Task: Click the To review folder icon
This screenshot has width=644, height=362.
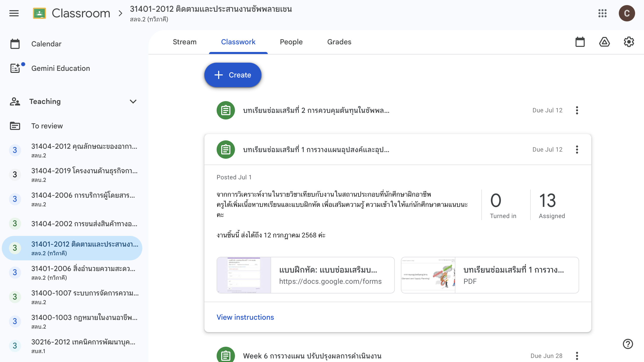Action: click(15, 126)
